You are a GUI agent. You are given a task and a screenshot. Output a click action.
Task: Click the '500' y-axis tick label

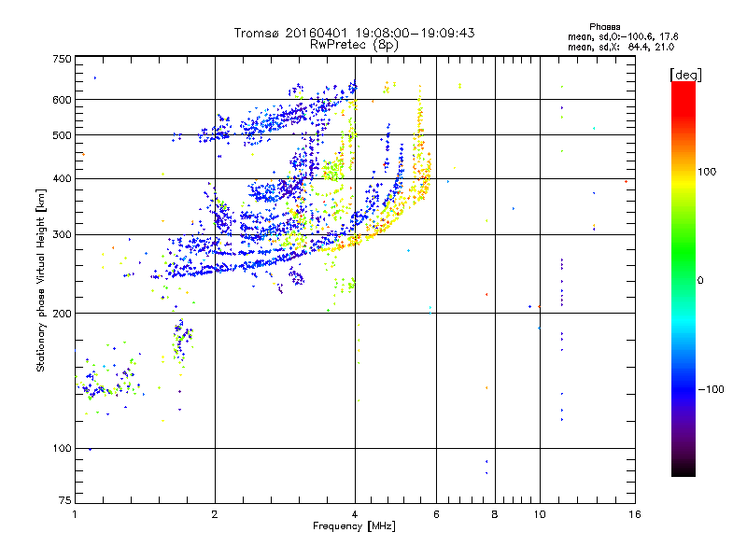(63, 135)
